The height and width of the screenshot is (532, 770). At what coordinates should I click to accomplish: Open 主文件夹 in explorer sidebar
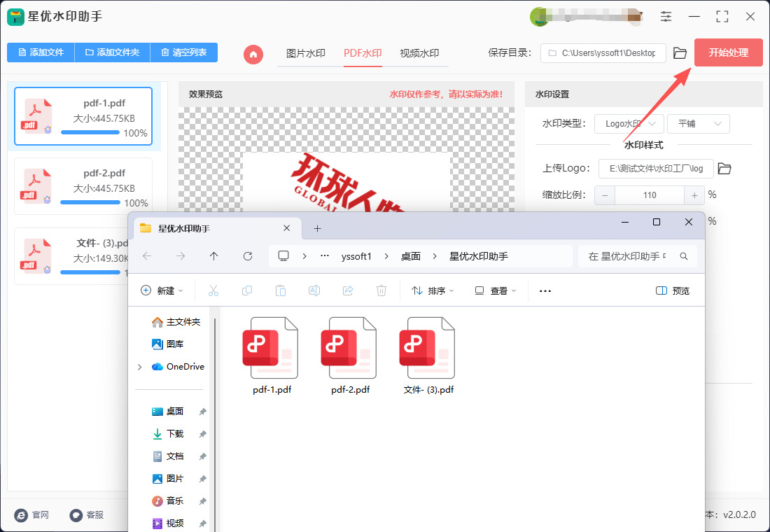pos(176,322)
